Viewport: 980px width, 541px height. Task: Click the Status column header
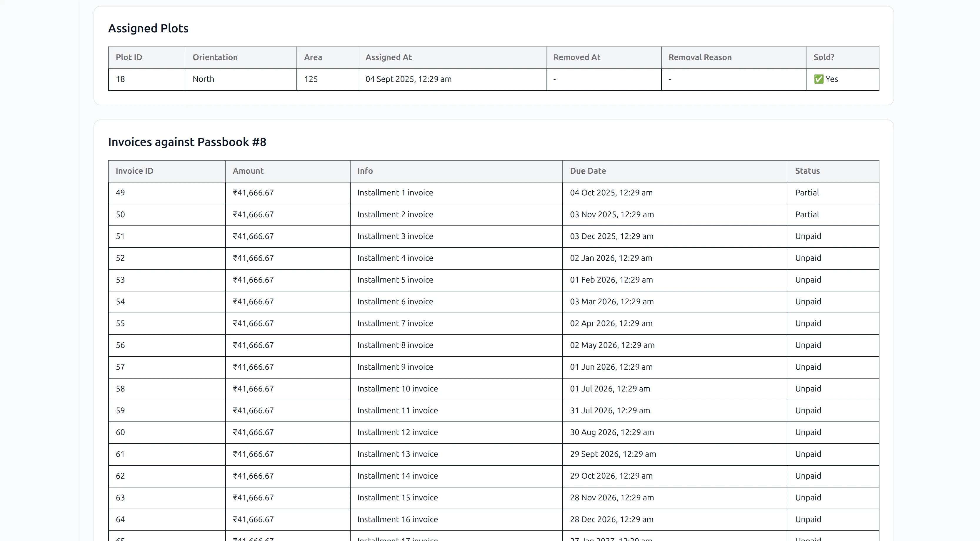pos(807,171)
